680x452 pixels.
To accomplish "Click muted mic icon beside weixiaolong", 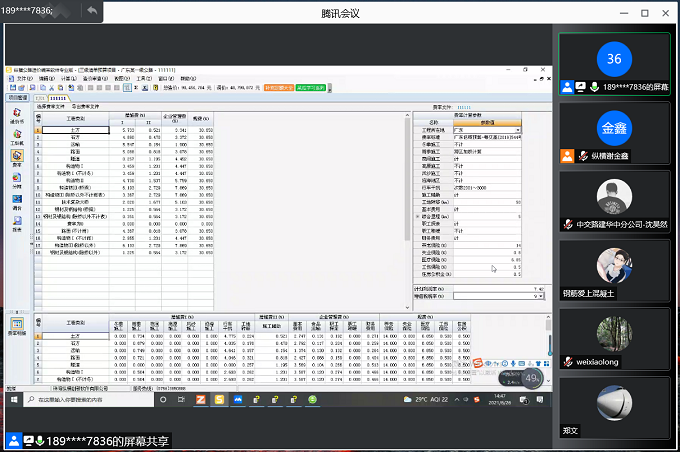I will coord(568,361).
